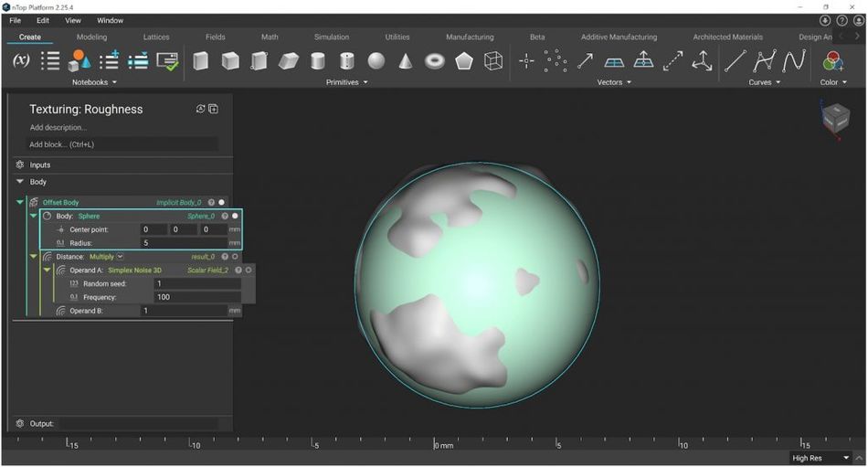
Task: Toggle visibility circle for result_0 row
Action: point(235,257)
